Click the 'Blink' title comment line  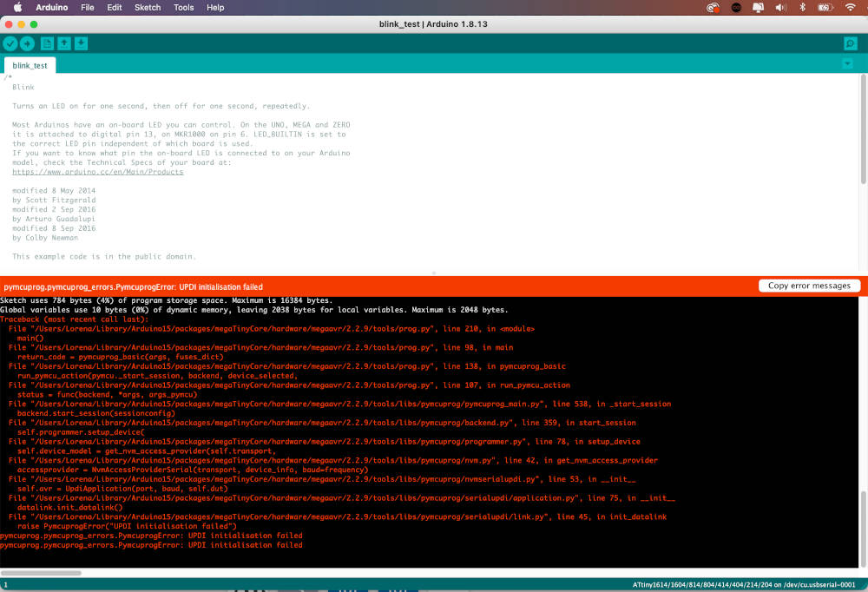(23, 87)
